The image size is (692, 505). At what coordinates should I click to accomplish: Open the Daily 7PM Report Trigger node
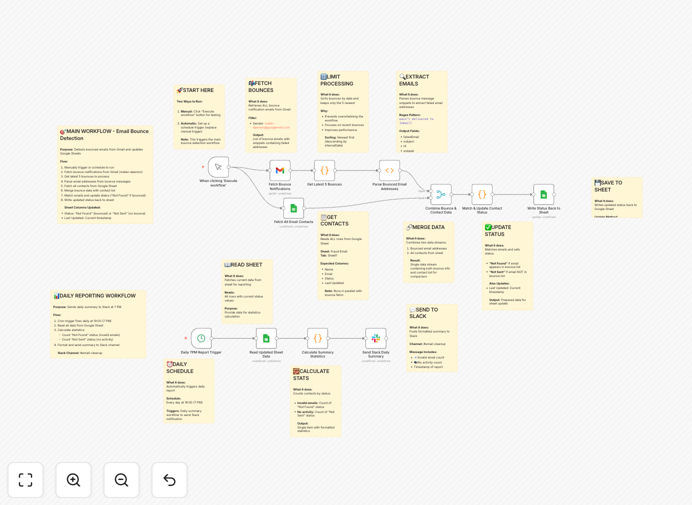click(201, 339)
